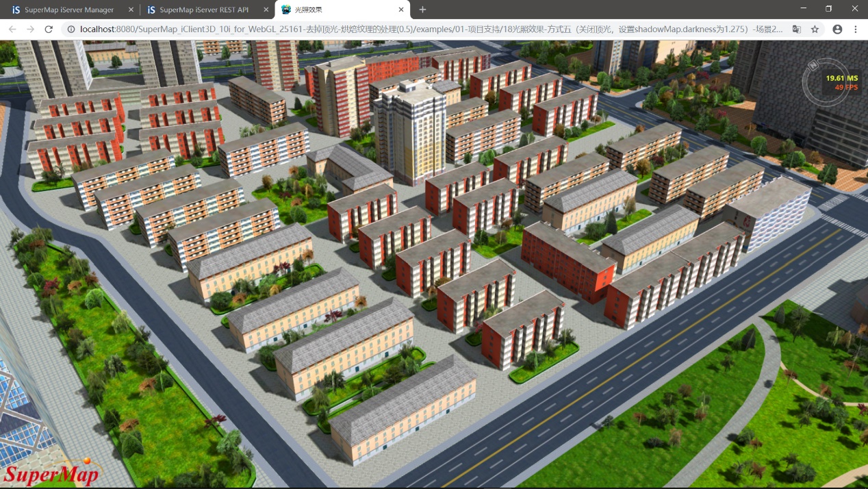Open Chrome three-dot menu
The image size is (868, 489).
click(856, 29)
